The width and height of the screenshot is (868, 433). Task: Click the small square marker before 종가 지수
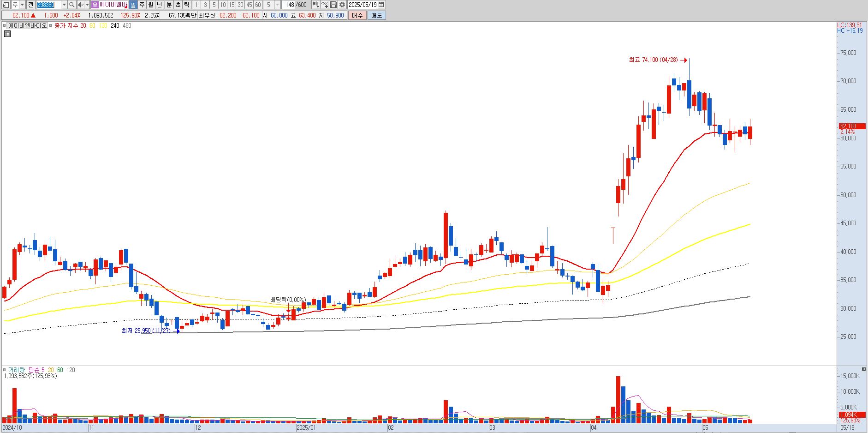(x=50, y=26)
